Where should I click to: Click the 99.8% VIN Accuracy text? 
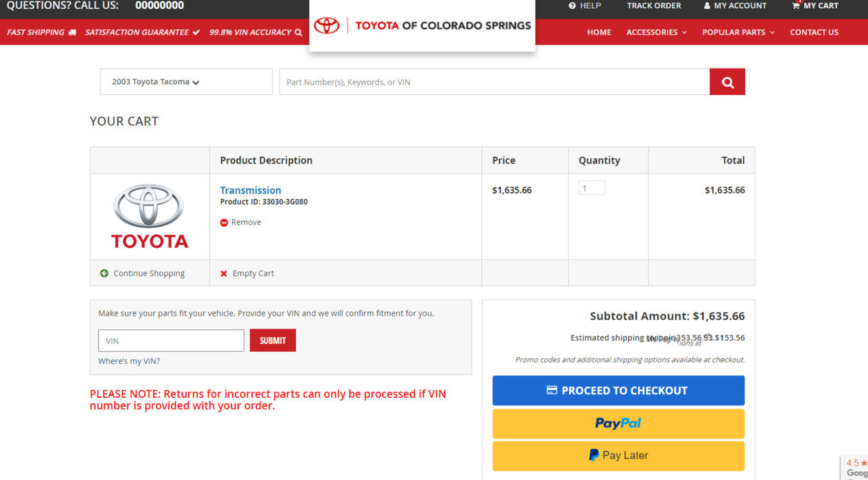point(250,32)
